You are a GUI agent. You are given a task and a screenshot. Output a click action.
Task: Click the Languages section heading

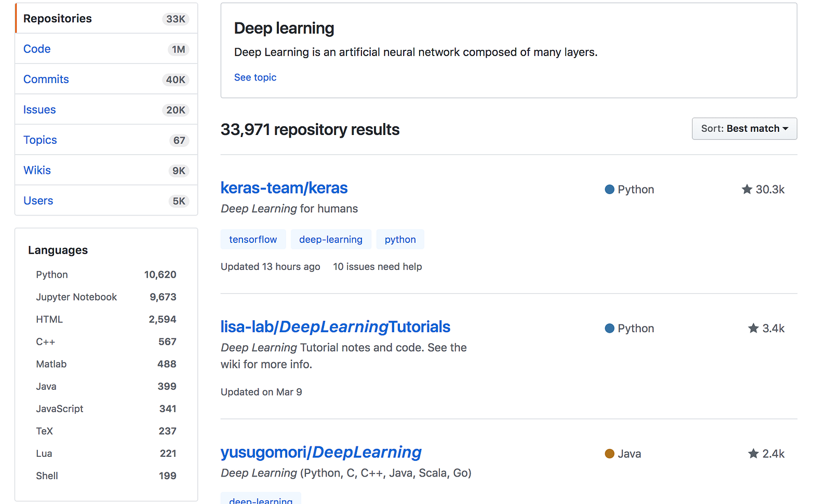pyautogui.click(x=58, y=250)
